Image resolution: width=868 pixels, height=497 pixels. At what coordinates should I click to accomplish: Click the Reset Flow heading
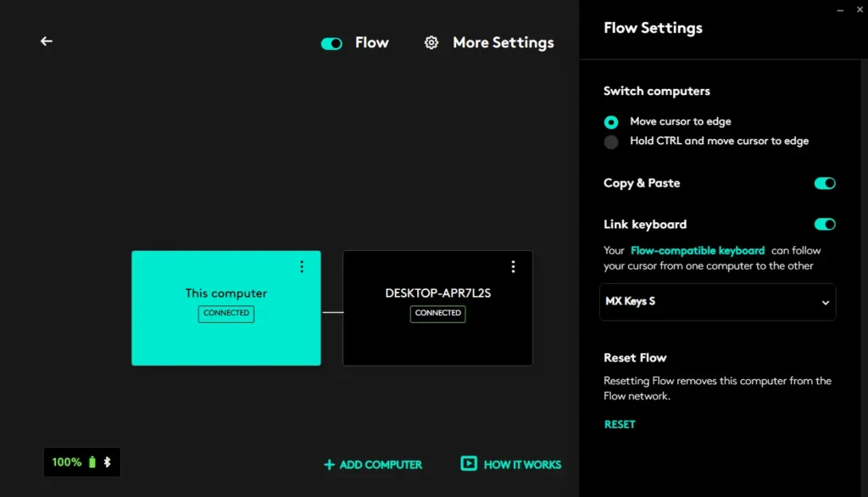coord(635,358)
